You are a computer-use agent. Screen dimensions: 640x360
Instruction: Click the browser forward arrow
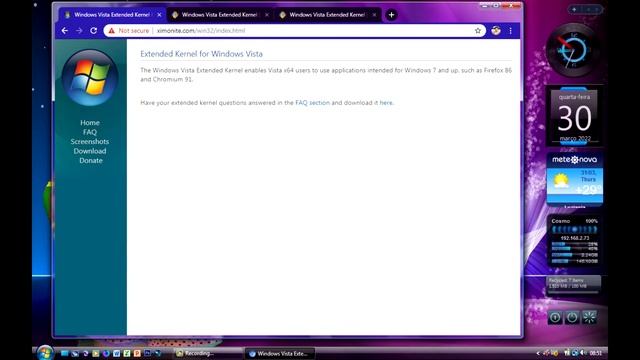[79, 31]
